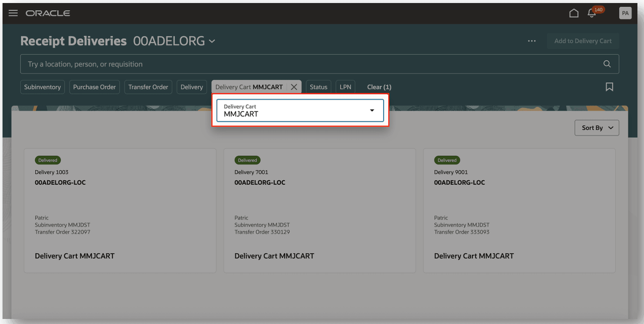Click Delivery Cart MMJCART on Delivery 9001 card

point(474,256)
